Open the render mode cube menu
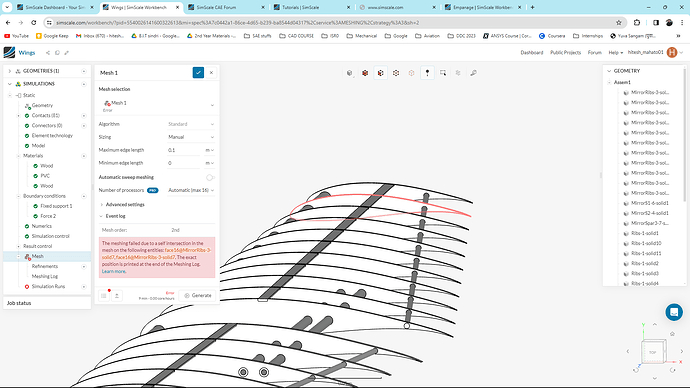The image size is (690, 388). (x=349, y=73)
